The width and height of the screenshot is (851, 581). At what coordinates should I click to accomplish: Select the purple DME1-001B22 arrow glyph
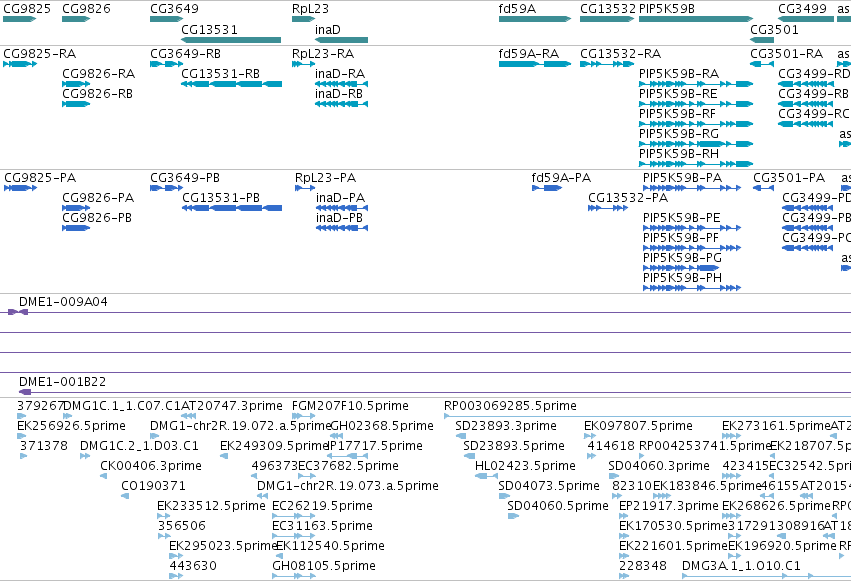coord(25,392)
